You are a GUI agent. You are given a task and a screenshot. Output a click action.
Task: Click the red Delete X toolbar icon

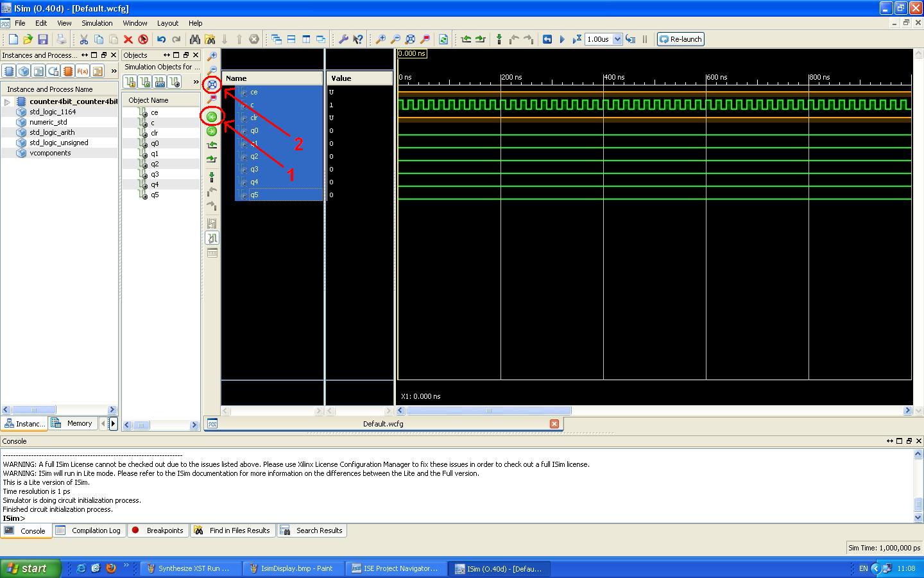128,39
